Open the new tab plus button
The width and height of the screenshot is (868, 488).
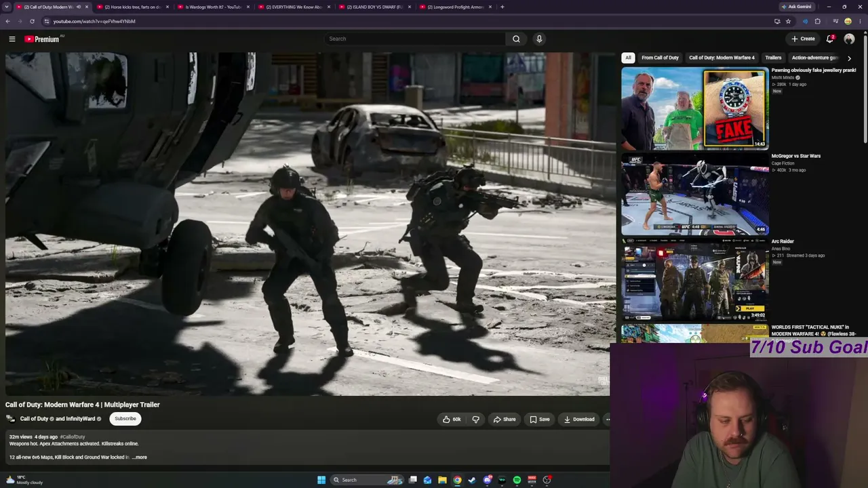click(502, 7)
